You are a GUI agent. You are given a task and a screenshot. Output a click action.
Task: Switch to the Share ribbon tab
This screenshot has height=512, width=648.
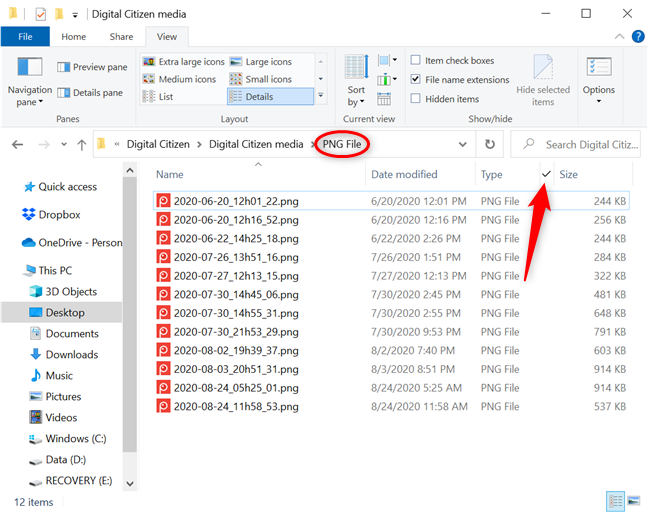[122, 36]
